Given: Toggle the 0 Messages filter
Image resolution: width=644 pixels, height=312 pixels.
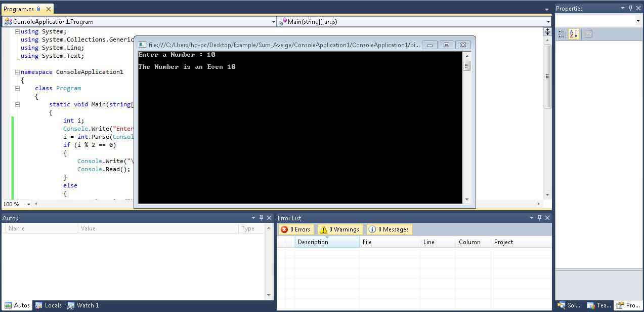Looking at the screenshot, I should point(389,229).
